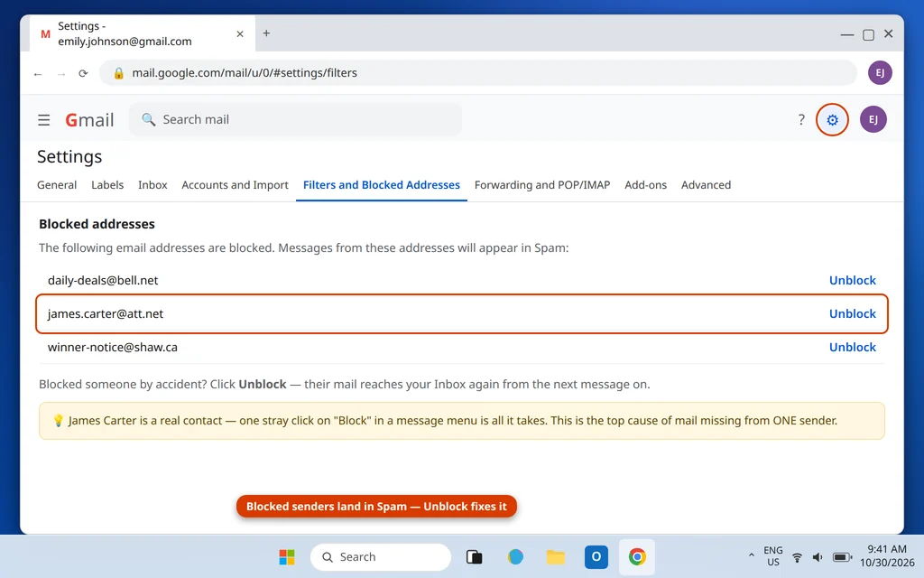Open the clock showing 9:41 AM
Viewport: 924px width, 578px height.
(x=887, y=555)
